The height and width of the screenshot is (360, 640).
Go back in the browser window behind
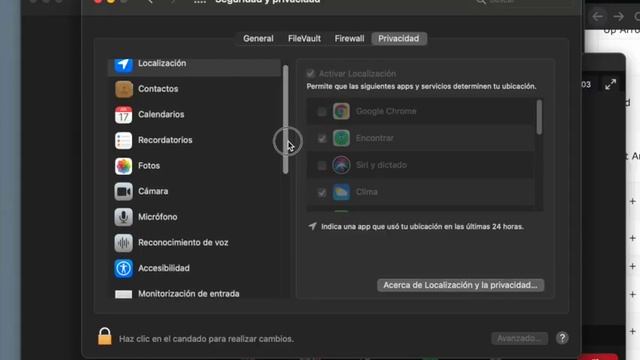point(598,17)
